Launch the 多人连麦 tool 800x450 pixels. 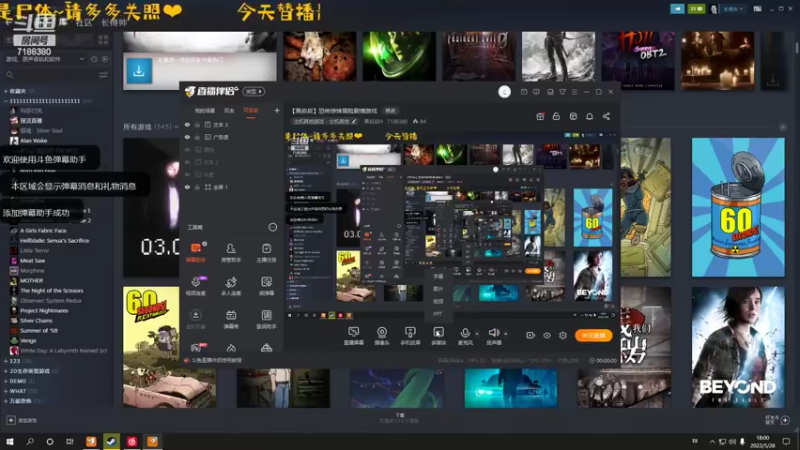[231, 286]
